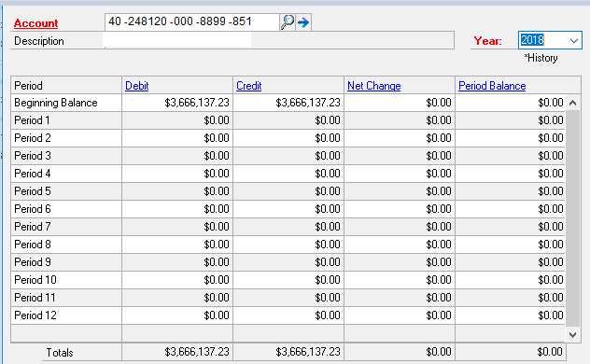Click the Period 12 net change cell
Screen dimensions: 590x364
(400, 315)
